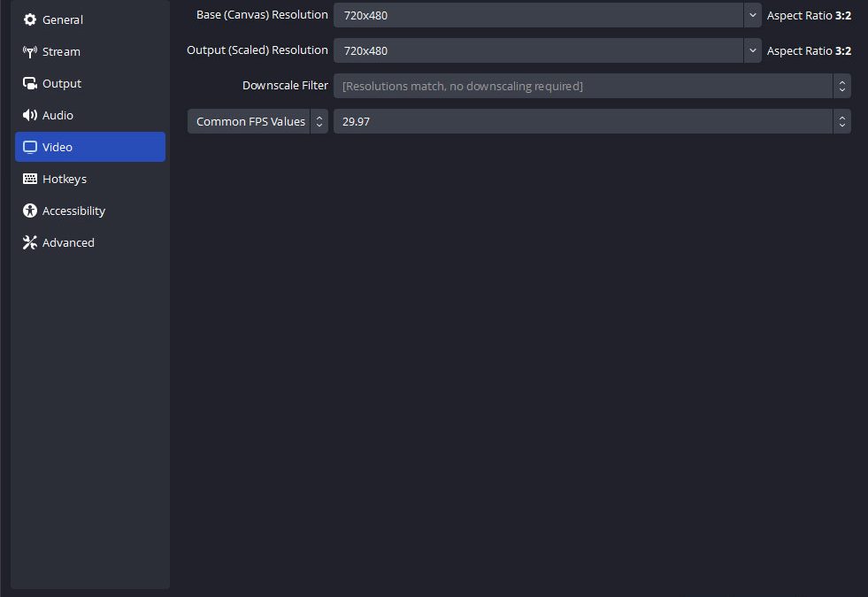
Task: Click the Advanced tools icon
Action: [30, 242]
